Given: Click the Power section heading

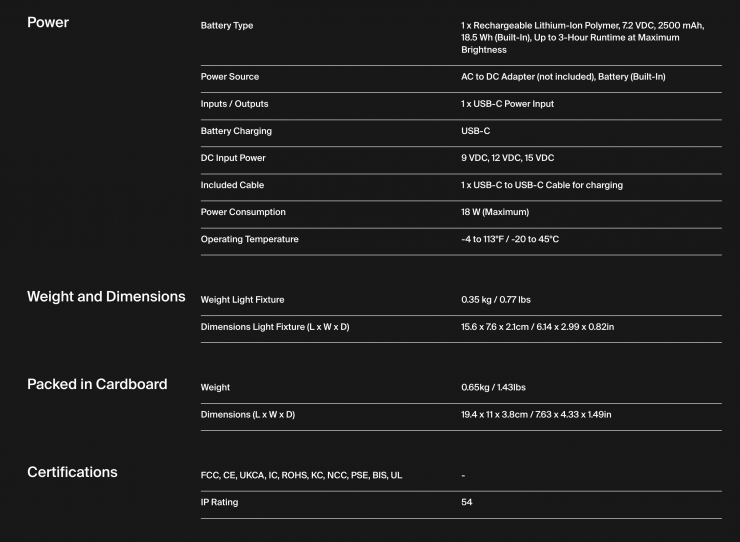Looking at the screenshot, I should (x=48, y=22).
